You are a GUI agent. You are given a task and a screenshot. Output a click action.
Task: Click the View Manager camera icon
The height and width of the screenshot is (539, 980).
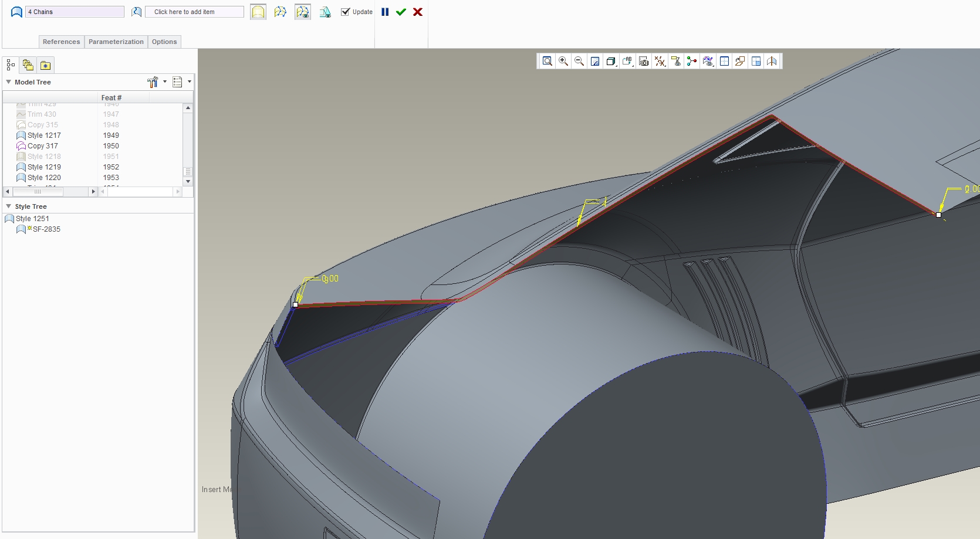(644, 61)
